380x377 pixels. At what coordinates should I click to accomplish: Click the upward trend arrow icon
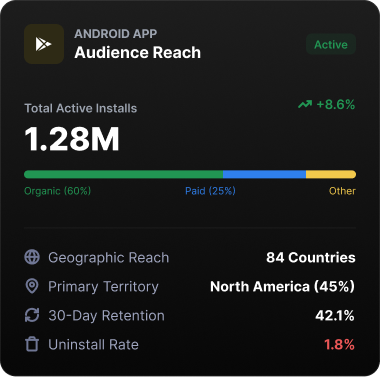click(305, 105)
